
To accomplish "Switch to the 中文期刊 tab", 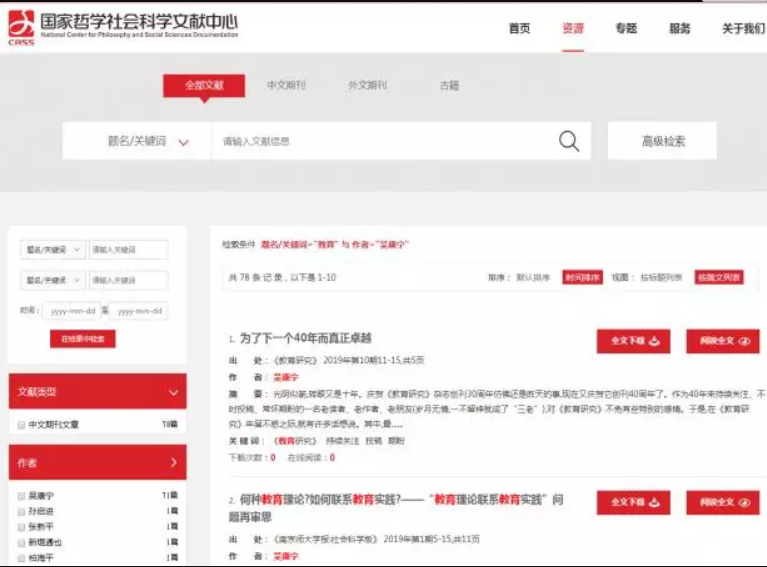I will pyautogui.click(x=286, y=85).
